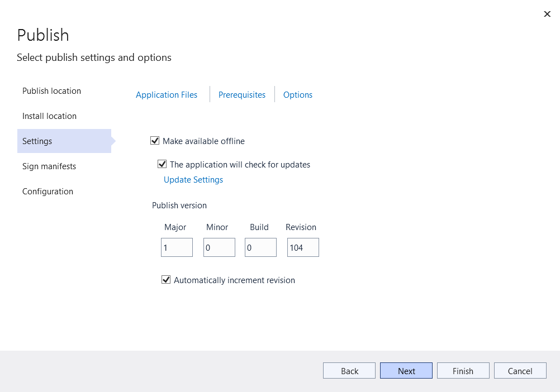Open Update Settings
This screenshot has height=392, width=560.
point(193,179)
